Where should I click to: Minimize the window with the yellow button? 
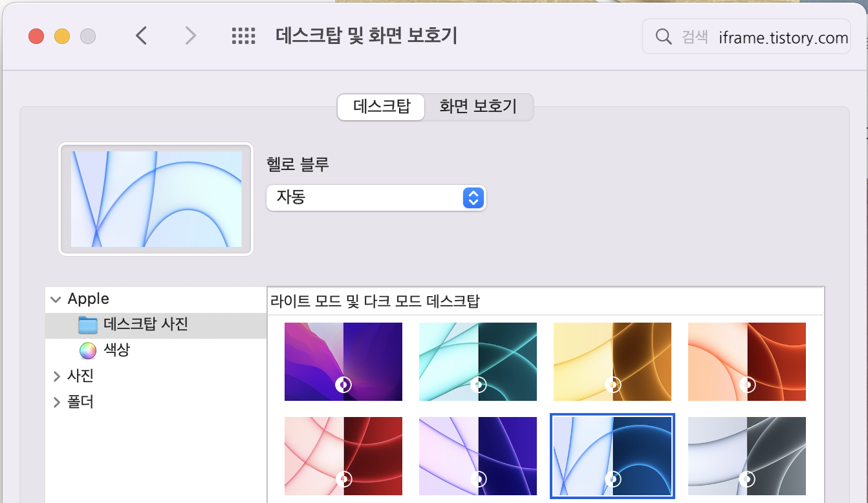(x=62, y=36)
